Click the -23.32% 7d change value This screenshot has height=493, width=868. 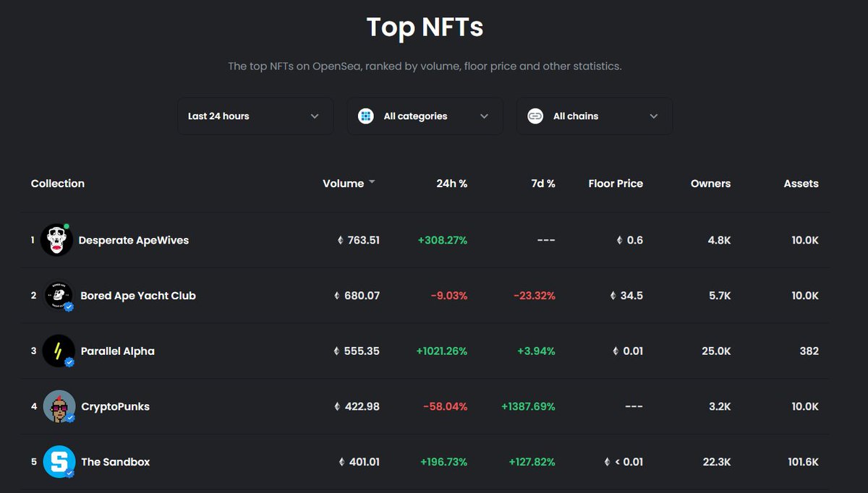coord(535,296)
